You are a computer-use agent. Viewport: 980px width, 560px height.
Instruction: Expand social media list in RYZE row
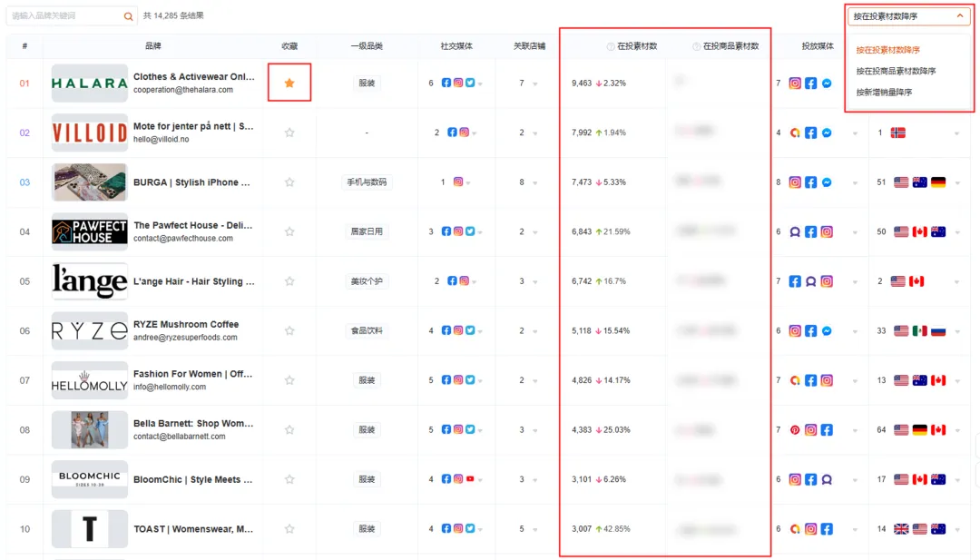pos(480,331)
